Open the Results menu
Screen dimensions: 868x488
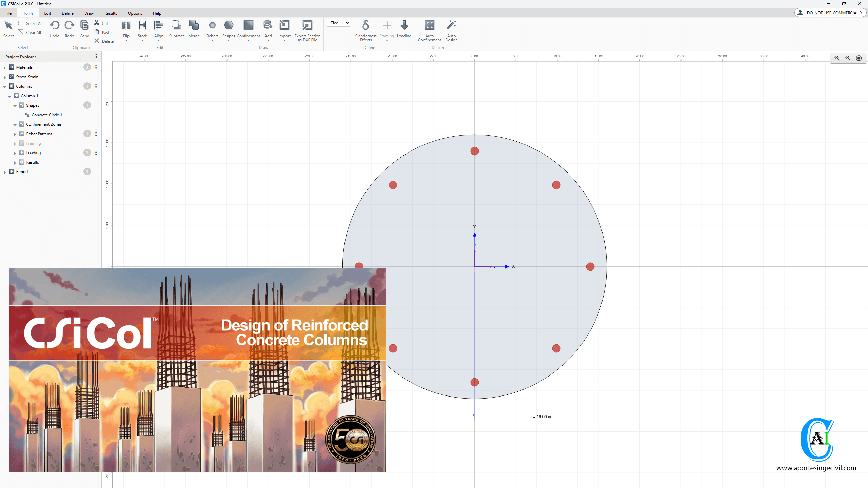pyautogui.click(x=111, y=13)
